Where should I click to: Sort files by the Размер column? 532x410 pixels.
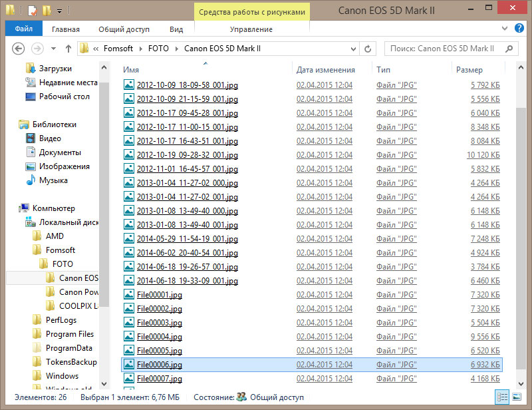coord(469,69)
